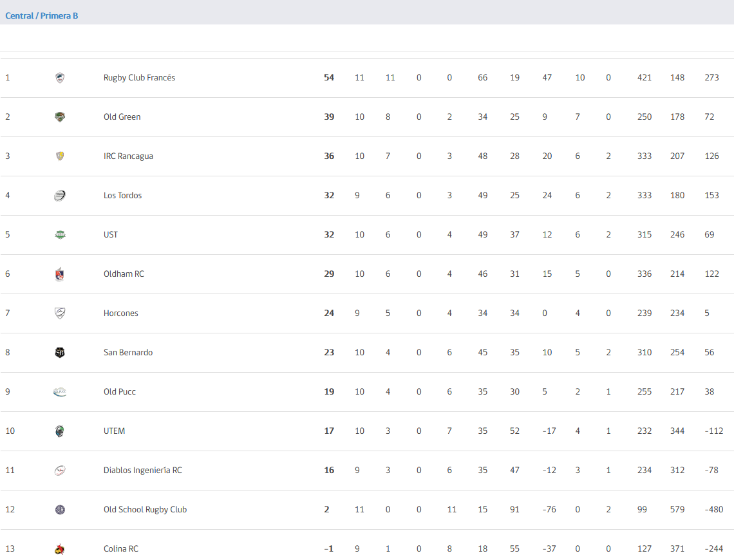Click the San Bernardo black badge icon

[60, 353]
